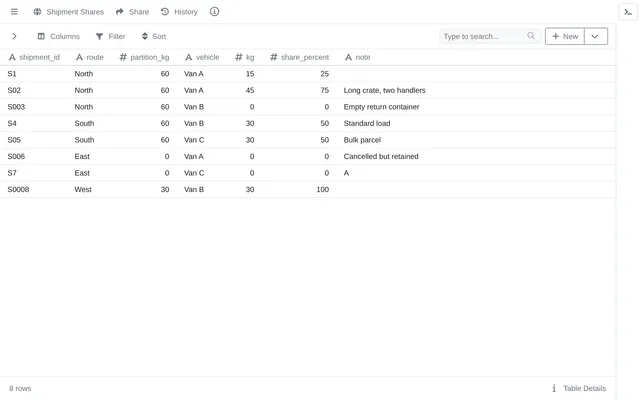Open the History clock icon
The width and height of the screenshot is (640, 400).
165,12
